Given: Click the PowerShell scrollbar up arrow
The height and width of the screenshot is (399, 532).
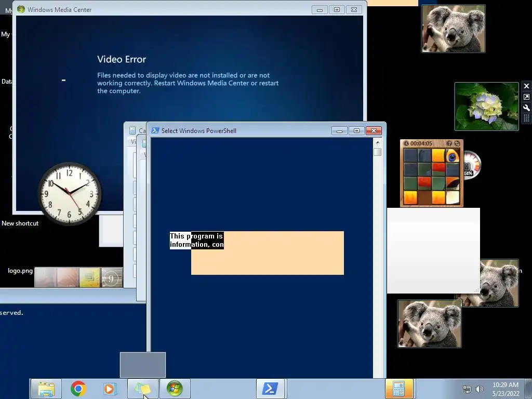Looking at the screenshot, I should coord(378,142).
